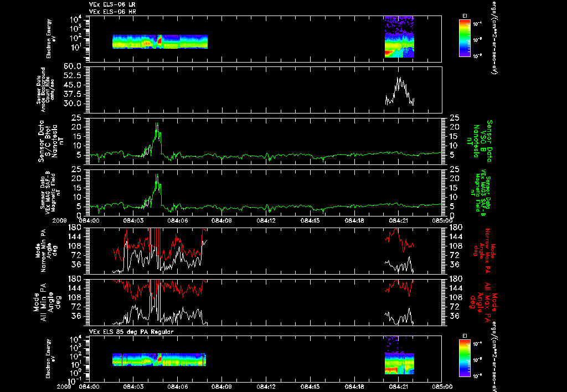
Task: Click the green "VSO B Nanotesla" axis label
Action: click(480, 141)
